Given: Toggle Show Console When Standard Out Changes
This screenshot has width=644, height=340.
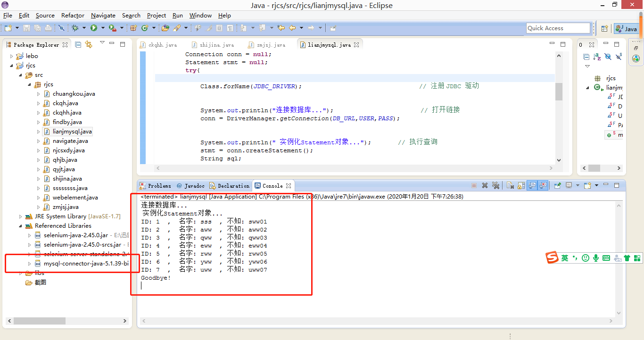Looking at the screenshot, I should pos(532,186).
